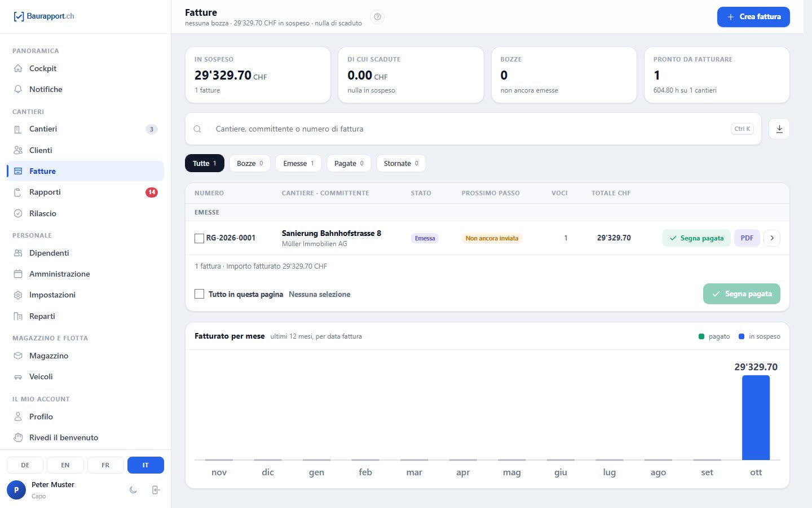Mark RG-2026-0001 paid via row Segna pagata
The width and height of the screenshot is (812, 508).
pos(696,238)
